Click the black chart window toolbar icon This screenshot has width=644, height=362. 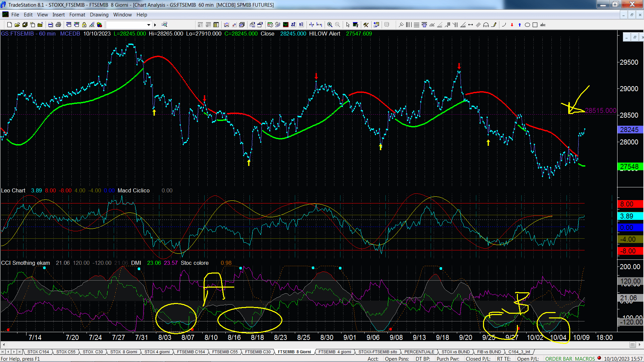tap(286, 25)
